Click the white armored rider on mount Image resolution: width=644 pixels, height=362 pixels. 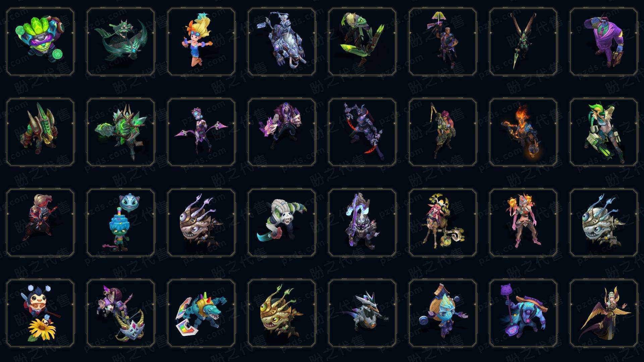[x=282, y=42]
